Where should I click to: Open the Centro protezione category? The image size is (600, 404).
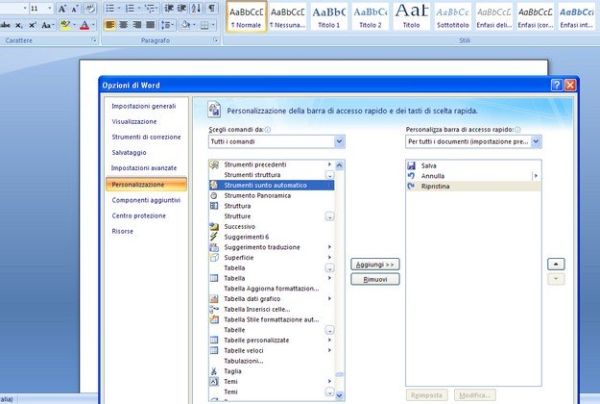[x=140, y=215]
